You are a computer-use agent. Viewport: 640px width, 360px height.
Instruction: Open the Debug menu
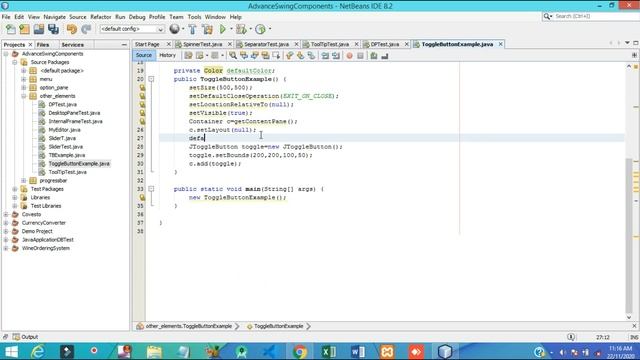[x=137, y=17]
